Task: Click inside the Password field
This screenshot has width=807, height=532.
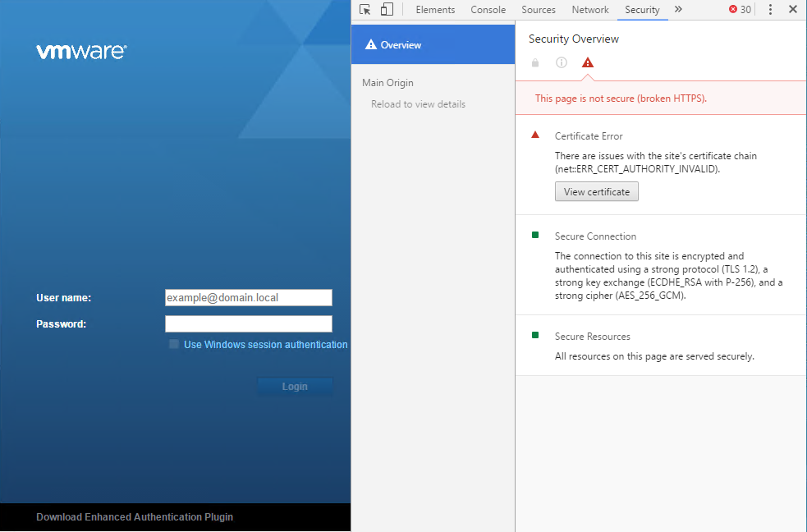Action: click(x=248, y=323)
